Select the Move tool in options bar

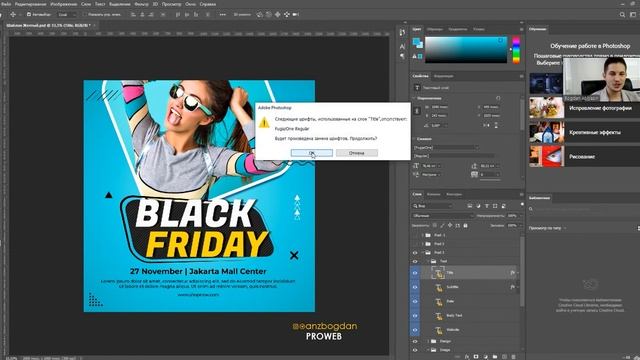pyautogui.click(x=13, y=14)
